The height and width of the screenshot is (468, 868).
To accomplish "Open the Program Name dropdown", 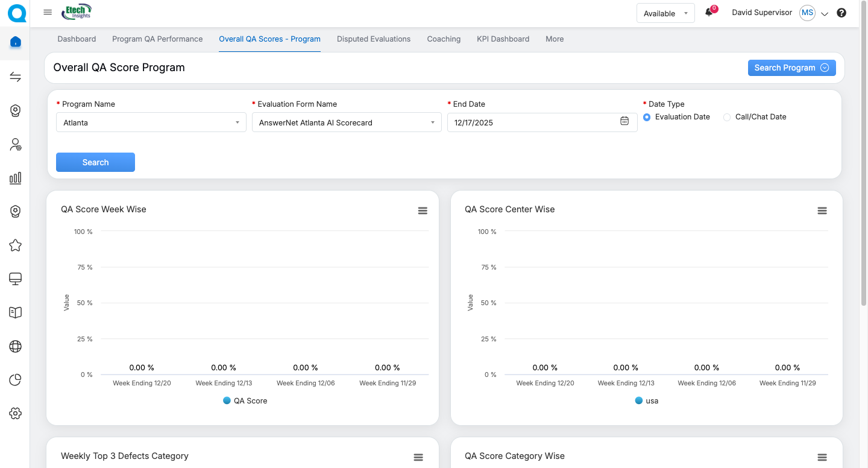I will click(151, 122).
